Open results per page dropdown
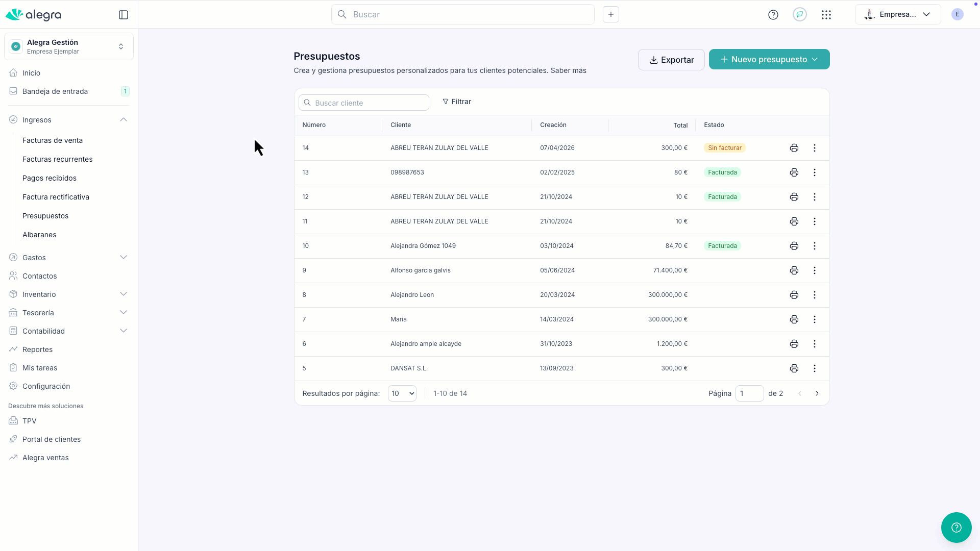Screen dimensions: 980x551 click(402, 393)
